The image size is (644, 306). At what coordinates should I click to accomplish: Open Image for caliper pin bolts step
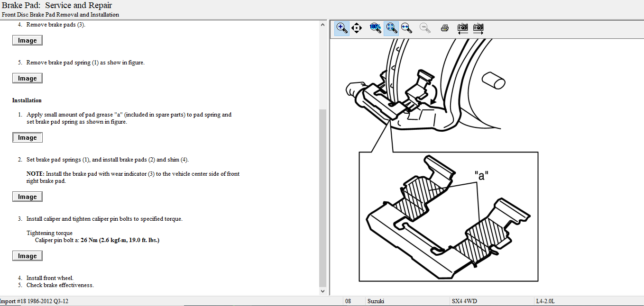28,256
